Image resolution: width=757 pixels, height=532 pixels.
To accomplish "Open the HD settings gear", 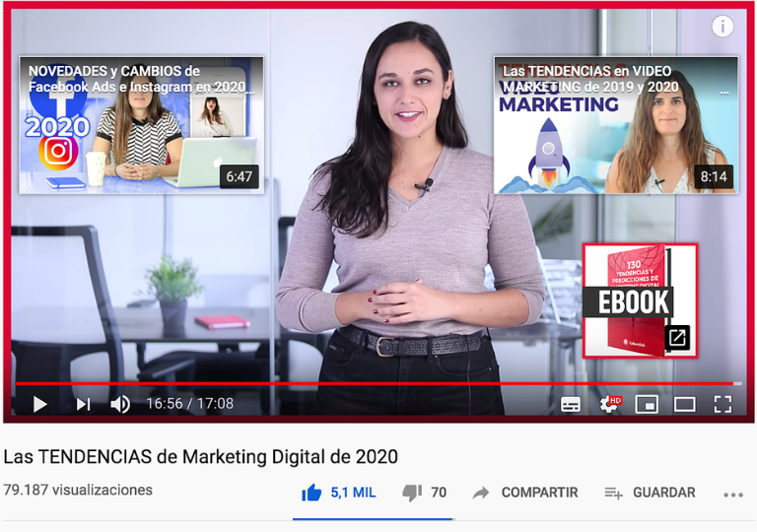I will coord(609,404).
